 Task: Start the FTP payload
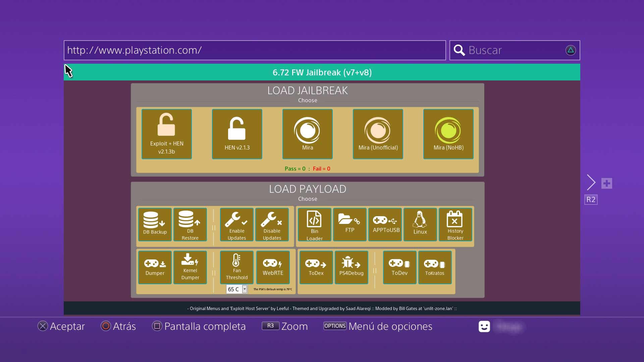(x=350, y=224)
